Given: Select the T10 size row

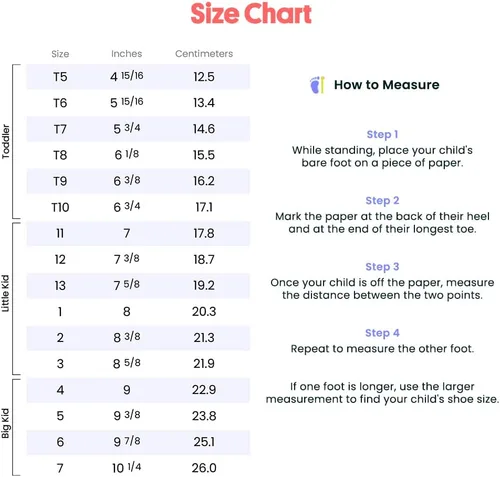Looking at the screenshot, I should [x=138, y=207].
